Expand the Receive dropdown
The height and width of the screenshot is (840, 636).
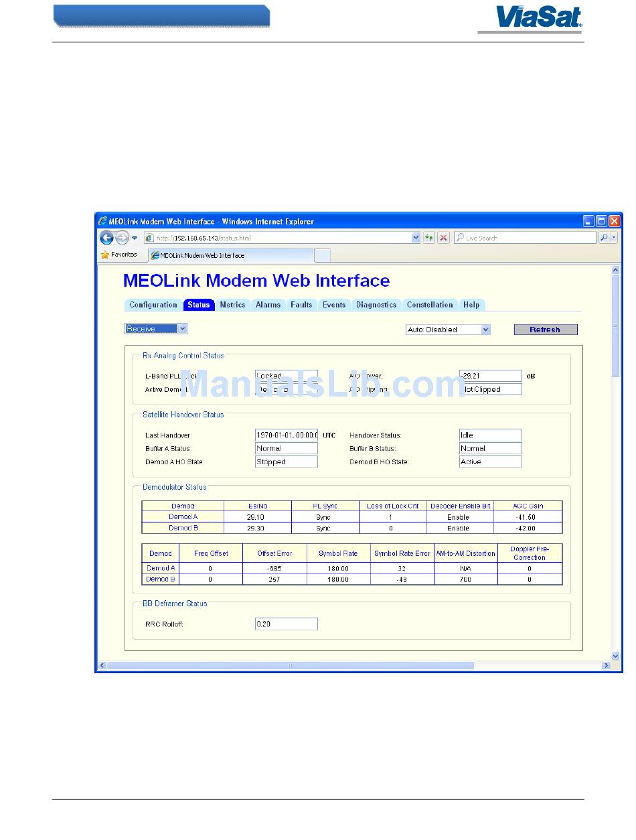click(x=157, y=329)
